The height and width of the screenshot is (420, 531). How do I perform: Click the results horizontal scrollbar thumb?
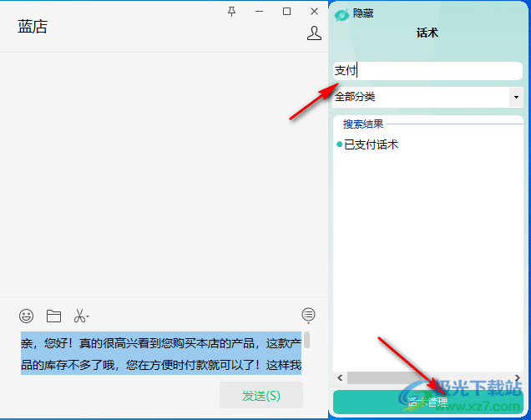click(382, 377)
